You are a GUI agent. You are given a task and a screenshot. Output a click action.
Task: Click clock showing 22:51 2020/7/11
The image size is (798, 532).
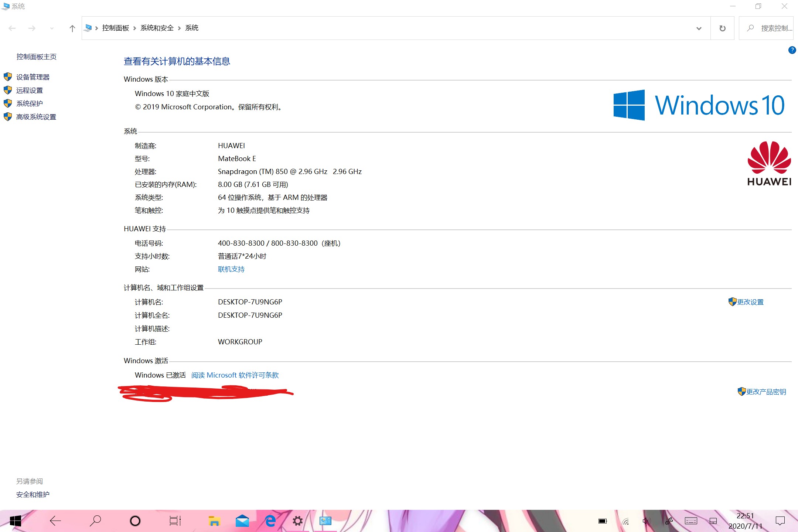click(745, 521)
